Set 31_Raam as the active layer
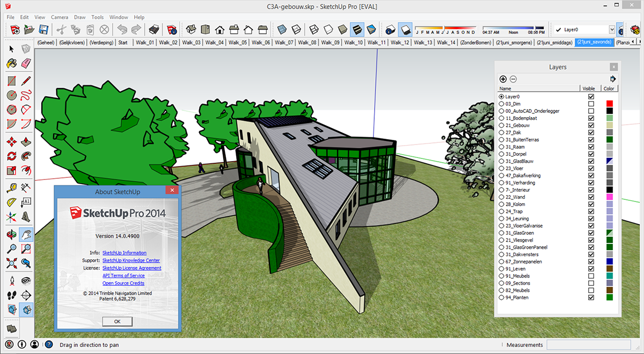The height and width of the screenshot is (354, 644). click(x=501, y=147)
